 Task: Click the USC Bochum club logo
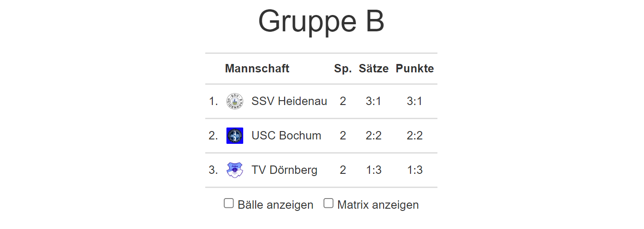click(234, 135)
